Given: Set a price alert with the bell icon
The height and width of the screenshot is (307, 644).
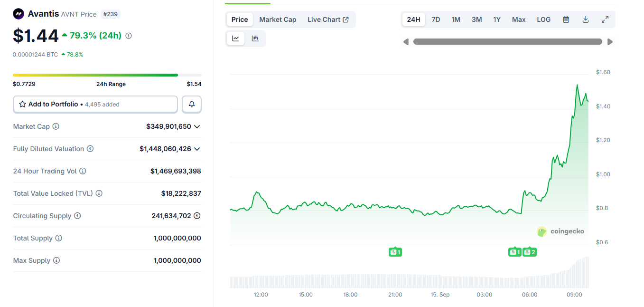Looking at the screenshot, I should coord(192,104).
